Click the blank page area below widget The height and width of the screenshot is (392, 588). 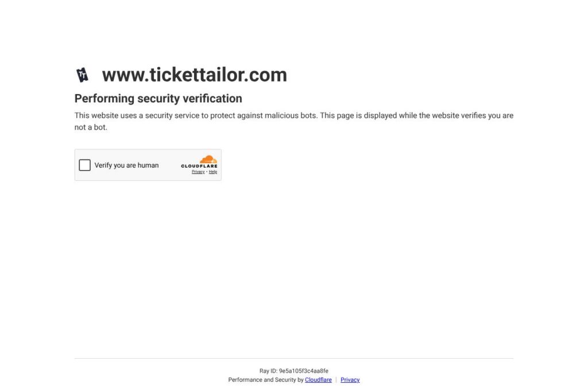[294, 262]
